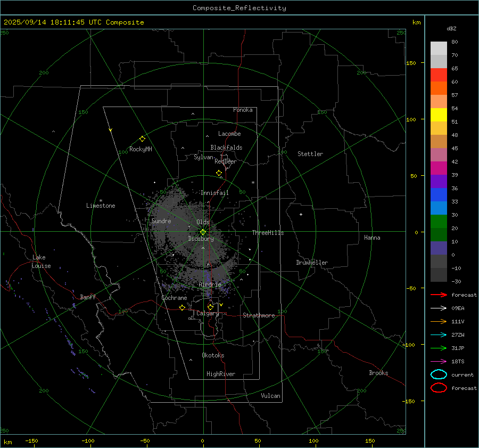Click the Banff city label

point(88,297)
